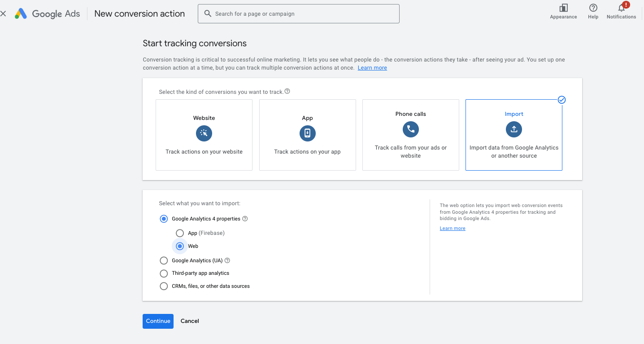This screenshot has height=344, width=644.
Task: Click the Import card's blue checkmark badge
Action: (x=561, y=100)
